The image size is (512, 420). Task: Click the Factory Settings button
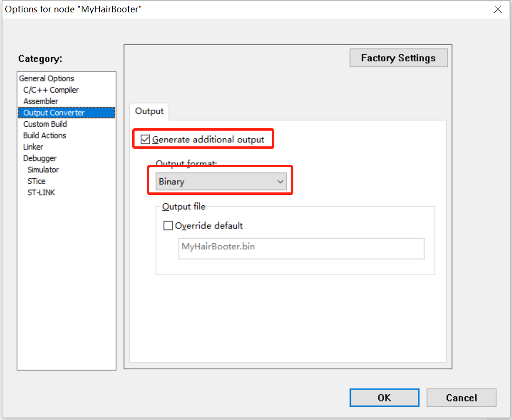pos(398,58)
